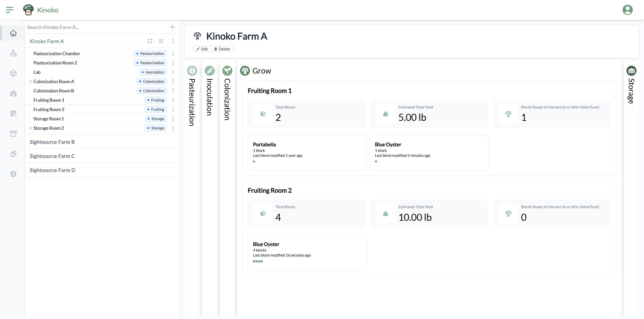Open settings gear in sidebar

13,174
